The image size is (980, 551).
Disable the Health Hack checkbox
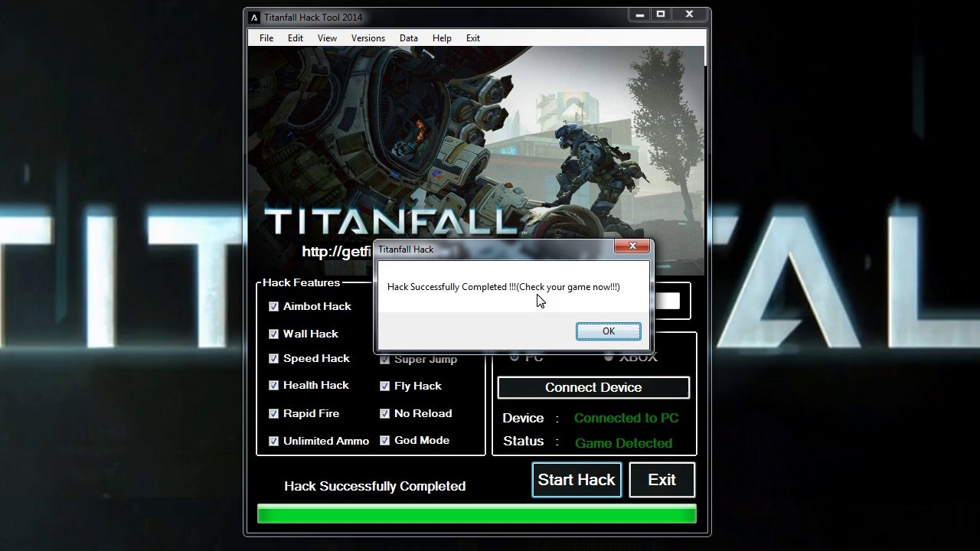tap(273, 386)
